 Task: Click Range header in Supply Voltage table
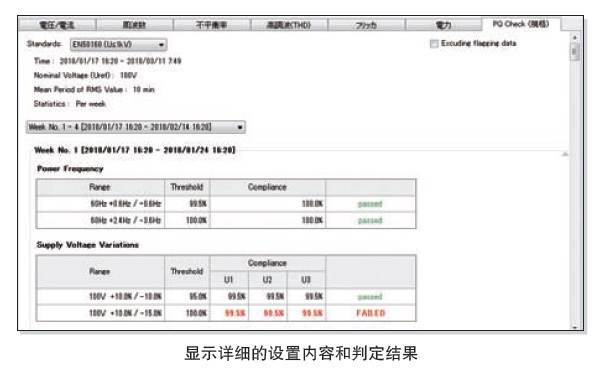(100, 271)
